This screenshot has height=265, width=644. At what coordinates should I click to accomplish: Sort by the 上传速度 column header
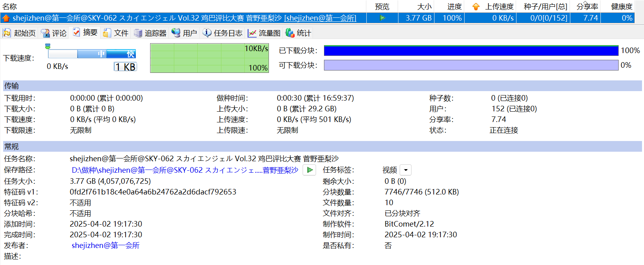499,7
